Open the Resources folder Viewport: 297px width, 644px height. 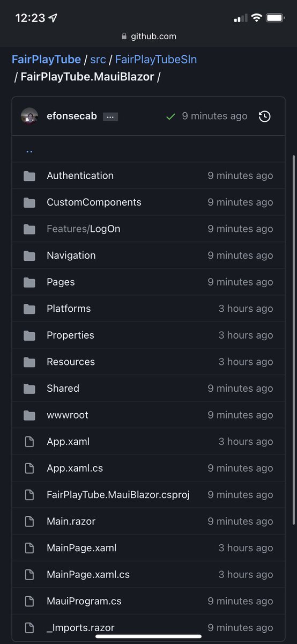pos(71,362)
